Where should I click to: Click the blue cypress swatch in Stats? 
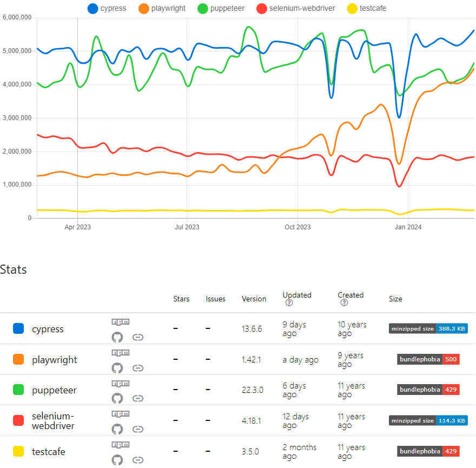[x=18, y=328]
